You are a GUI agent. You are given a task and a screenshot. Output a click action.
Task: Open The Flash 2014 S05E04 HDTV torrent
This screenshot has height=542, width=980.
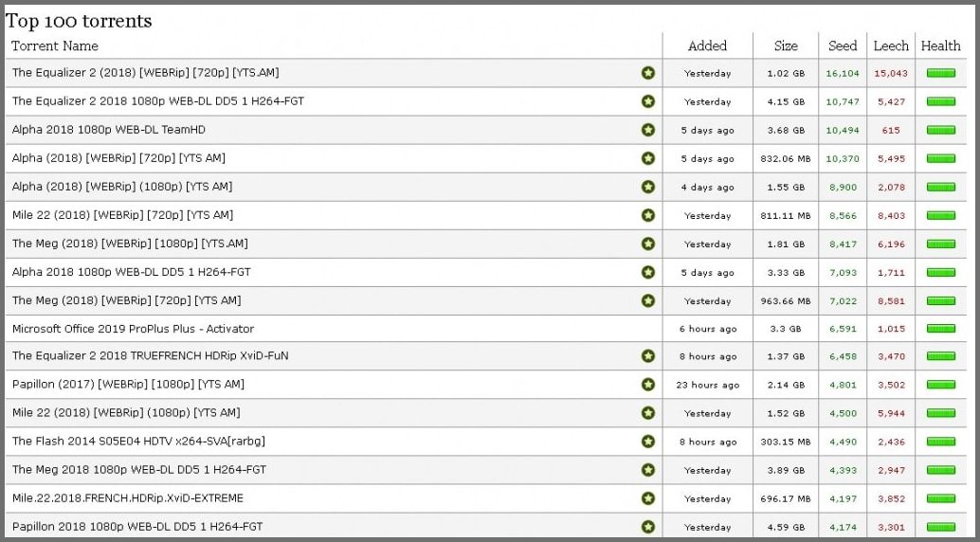pyautogui.click(x=138, y=442)
